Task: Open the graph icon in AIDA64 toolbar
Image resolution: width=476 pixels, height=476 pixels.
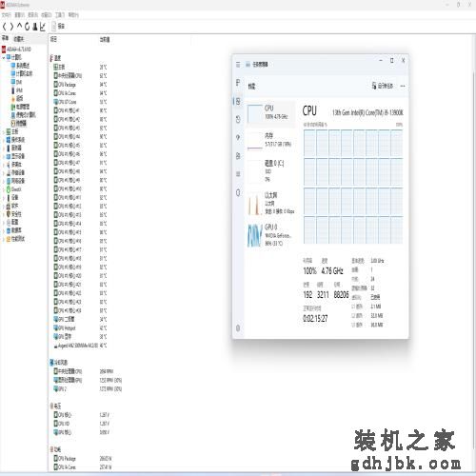Action: 43,27
